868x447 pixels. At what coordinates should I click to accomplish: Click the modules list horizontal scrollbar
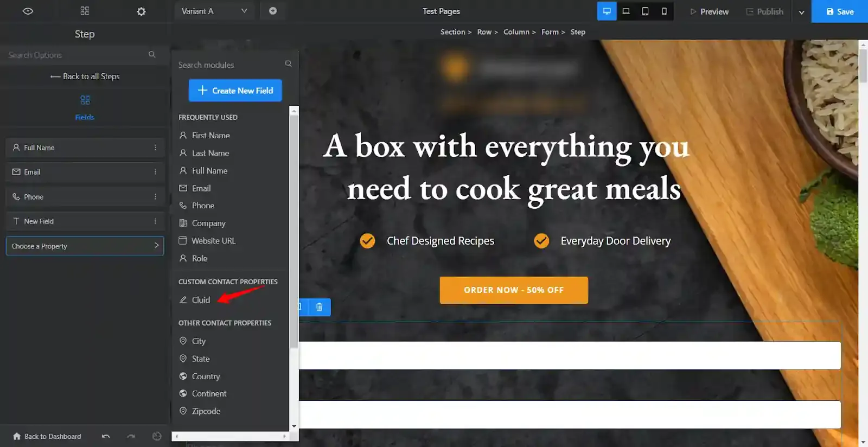point(231,436)
